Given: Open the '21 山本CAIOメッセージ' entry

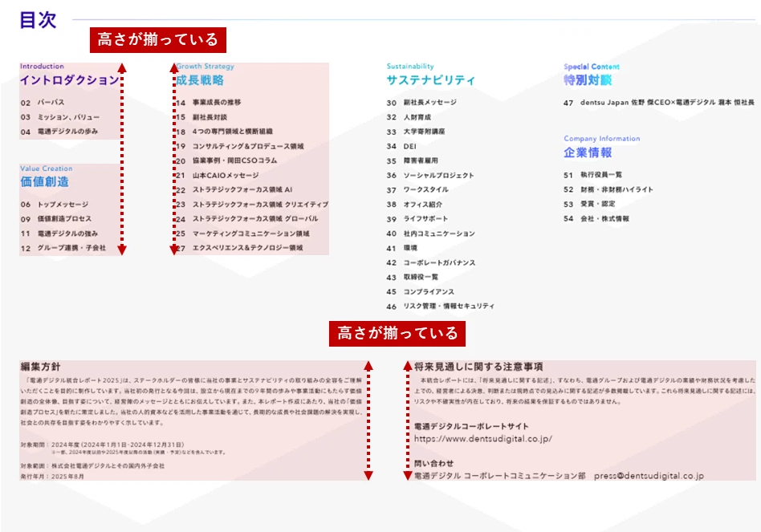Looking at the screenshot, I should [217, 176].
